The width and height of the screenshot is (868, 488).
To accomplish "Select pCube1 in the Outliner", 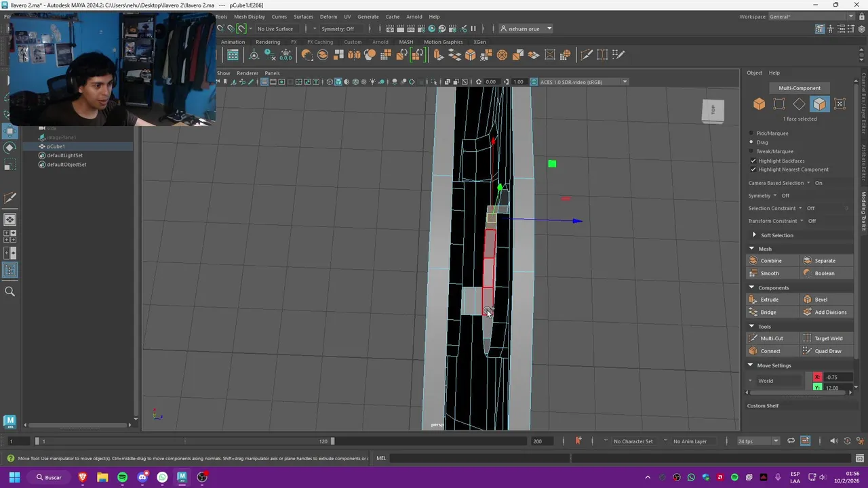I will (x=56, y=146).
